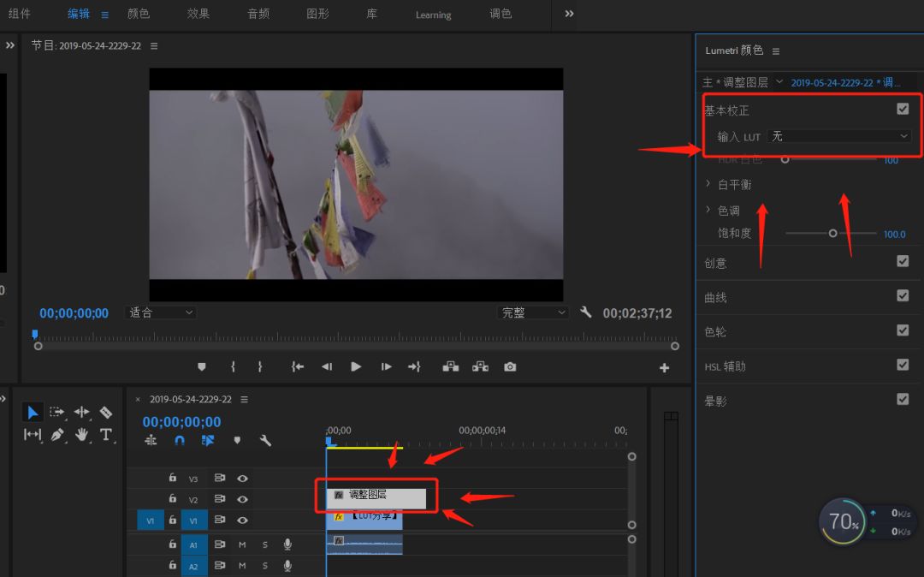Open the 适合 zoom level dropdown
Image resolution: width=924 pixels, height=577 pixels.
160,312
